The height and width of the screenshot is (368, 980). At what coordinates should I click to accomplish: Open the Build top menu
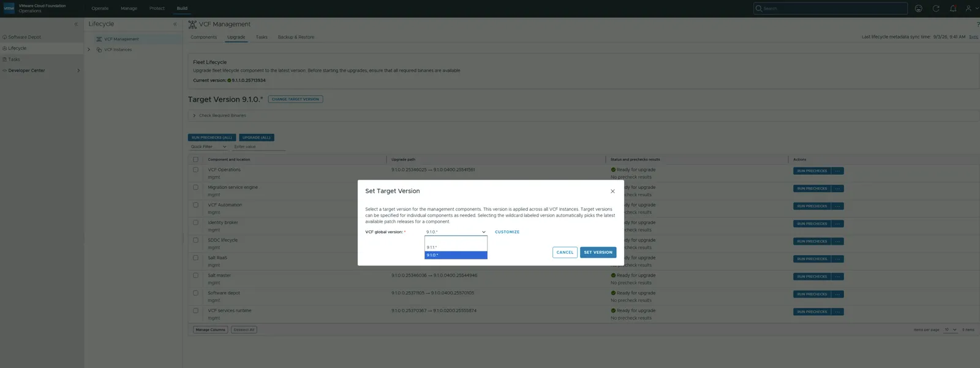(182, 9)
